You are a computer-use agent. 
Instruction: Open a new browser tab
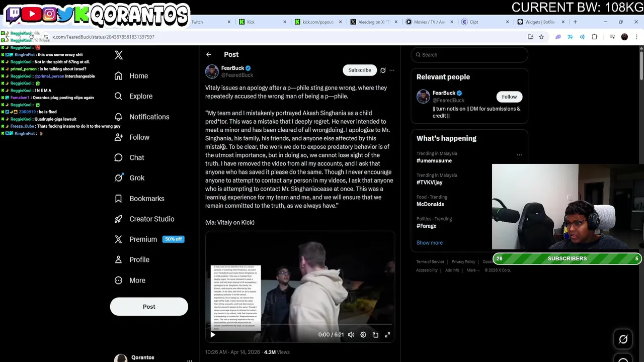(575, 22)
